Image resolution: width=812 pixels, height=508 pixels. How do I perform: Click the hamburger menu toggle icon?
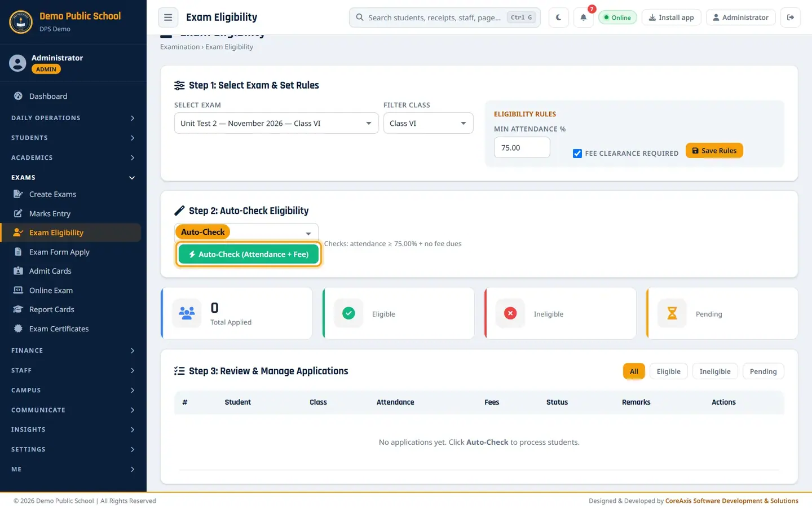click(168, 17)
